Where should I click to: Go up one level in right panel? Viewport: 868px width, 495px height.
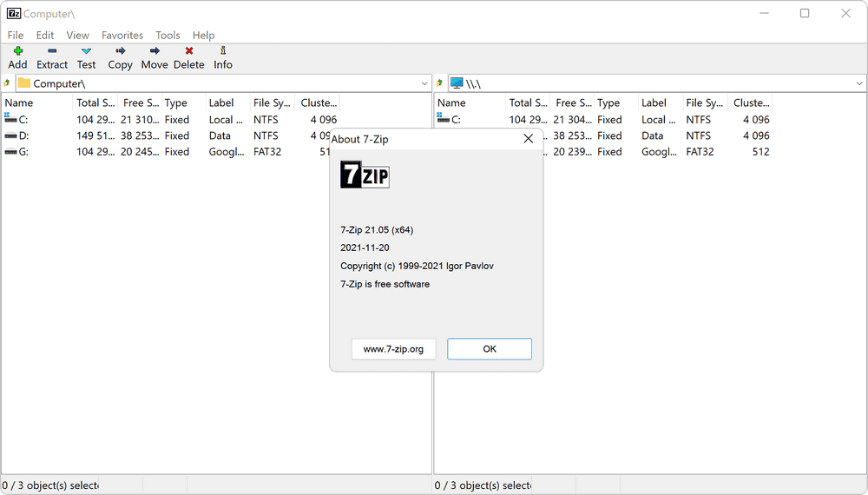tap(439, 83)
